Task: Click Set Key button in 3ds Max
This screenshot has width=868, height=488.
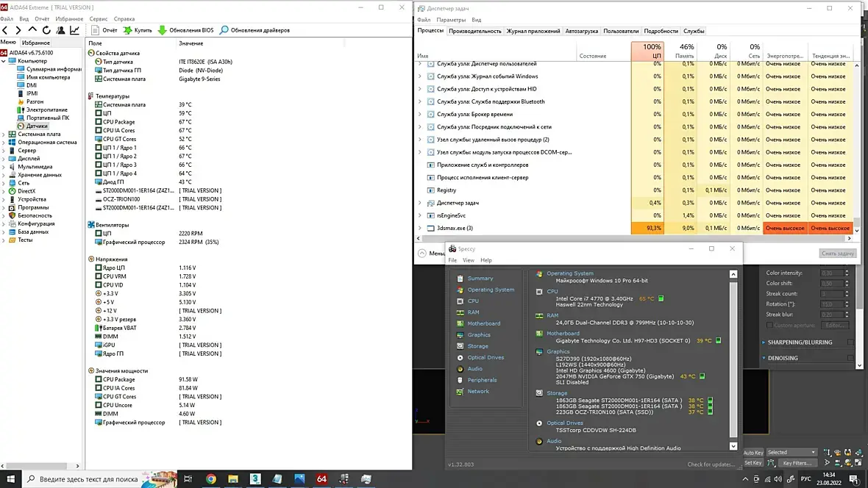Action: [x=753, y=463]
